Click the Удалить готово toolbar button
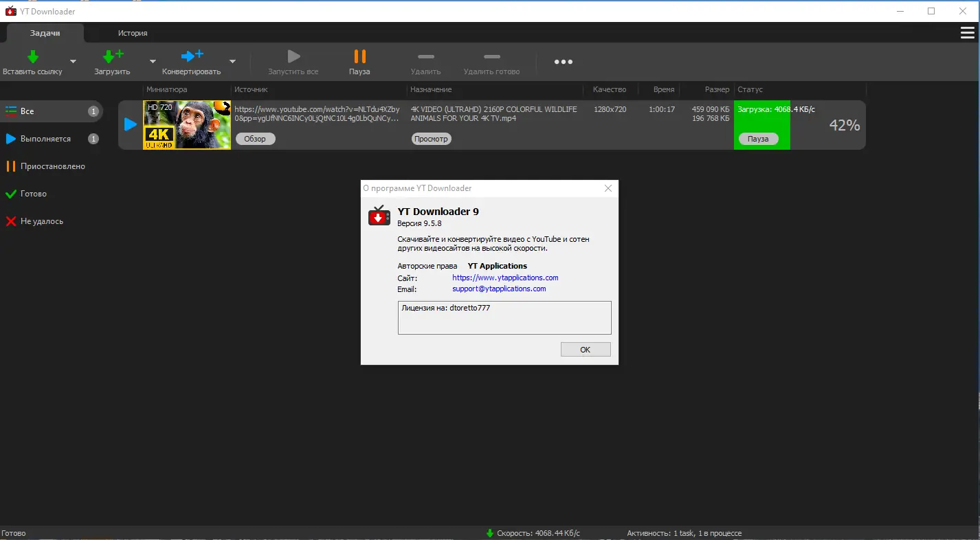 [x=491, y=63]
